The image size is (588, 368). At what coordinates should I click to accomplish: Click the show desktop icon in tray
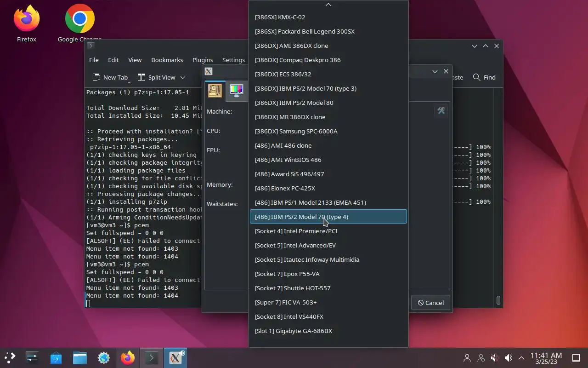pos(576,358)
